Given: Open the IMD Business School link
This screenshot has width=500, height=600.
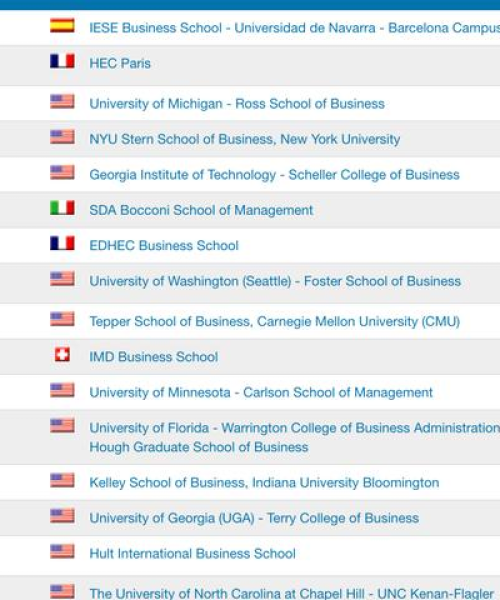Looking at the screenshot, I should pyautogui.click(x=154, y=357).
